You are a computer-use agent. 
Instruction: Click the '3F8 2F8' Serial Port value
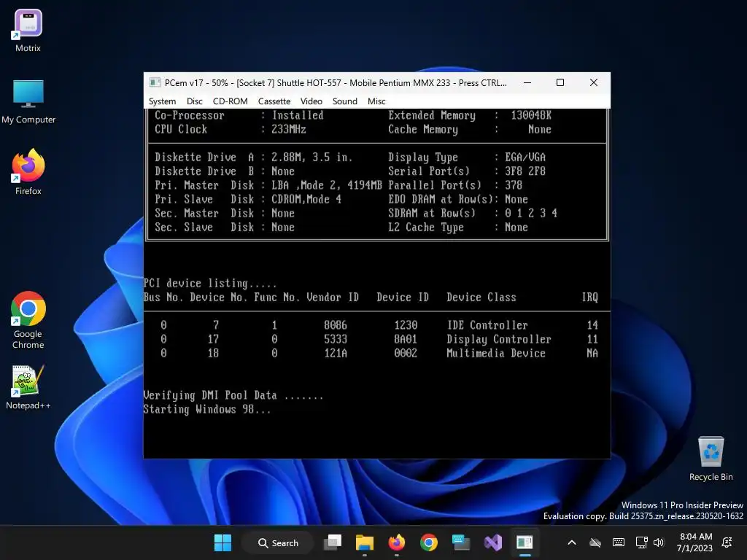(525, 171)
